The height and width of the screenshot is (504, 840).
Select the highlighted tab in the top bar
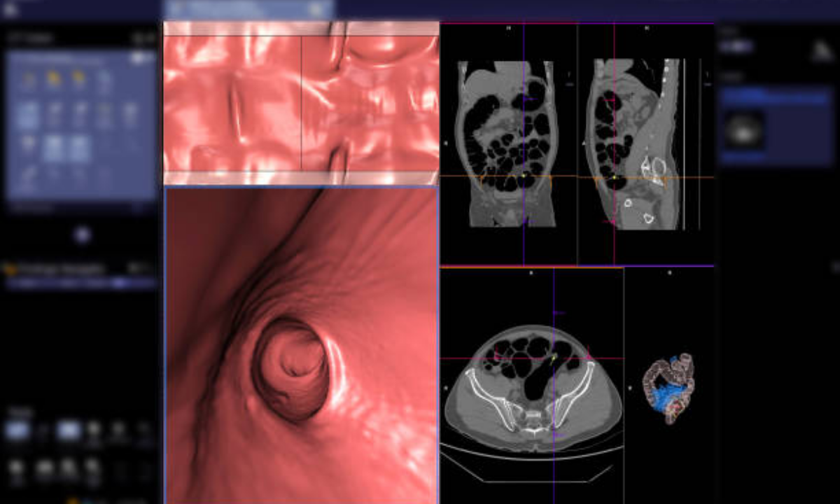(248, 9)
